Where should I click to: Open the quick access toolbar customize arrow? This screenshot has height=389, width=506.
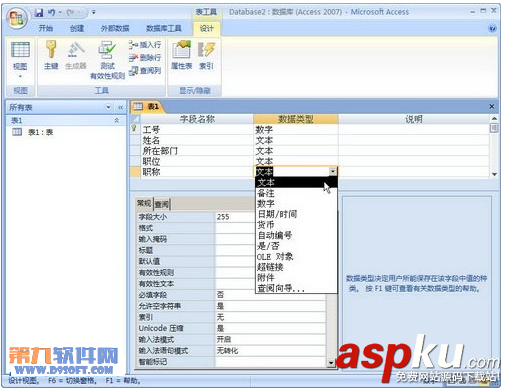click(x=94, y=13)
